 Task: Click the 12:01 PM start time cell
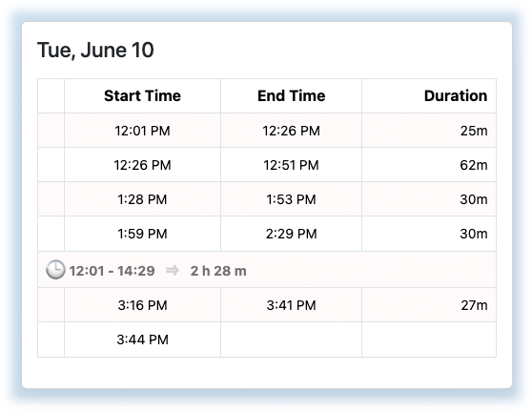[x=142, y=131]
